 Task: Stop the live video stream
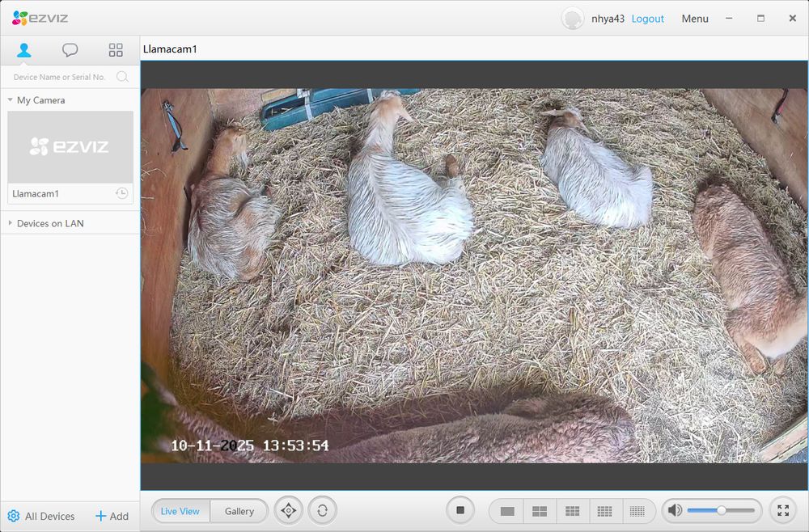(460, 510)
